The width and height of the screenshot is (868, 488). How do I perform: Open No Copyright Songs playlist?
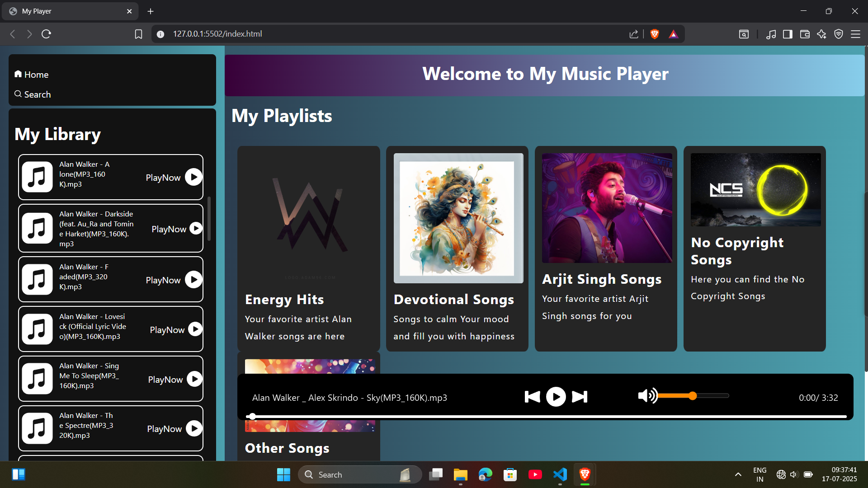[x=755, y=249]
